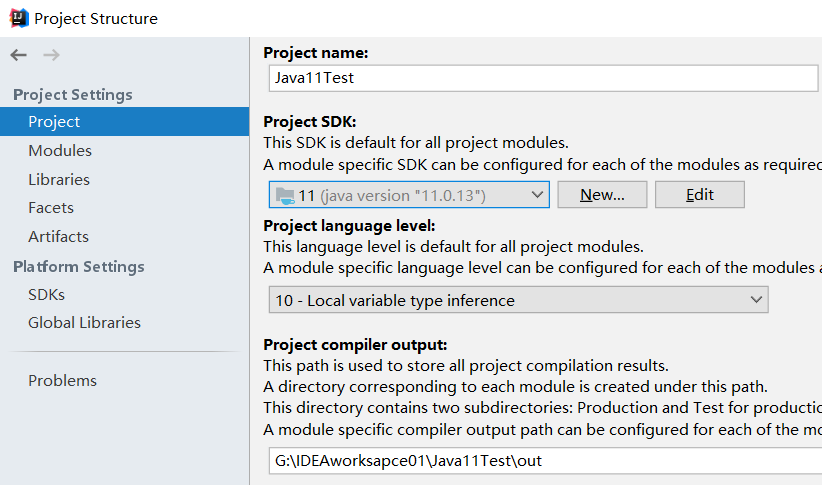
Task: Select Project in Project Settings
Action: pos(124,122)
